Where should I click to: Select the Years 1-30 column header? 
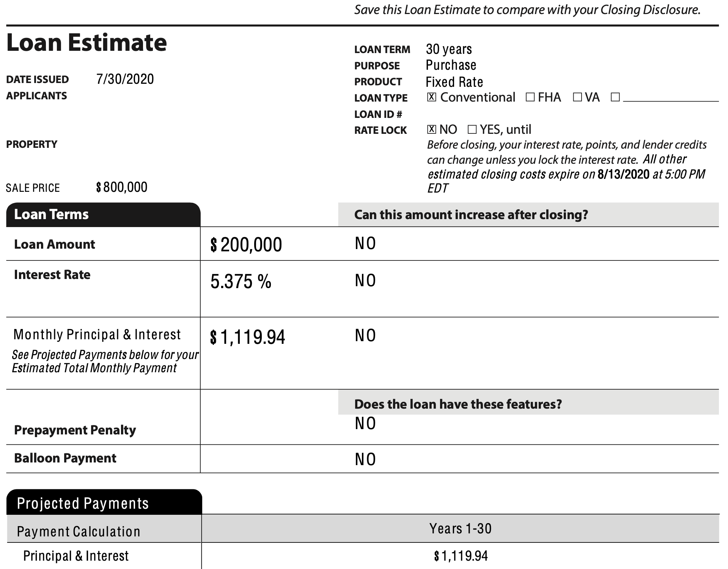[x=460, y=528]
